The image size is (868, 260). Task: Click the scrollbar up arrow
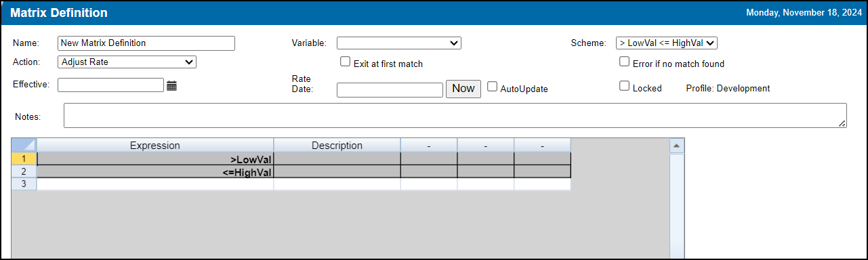pyautogui.click(x=676, y=146)
